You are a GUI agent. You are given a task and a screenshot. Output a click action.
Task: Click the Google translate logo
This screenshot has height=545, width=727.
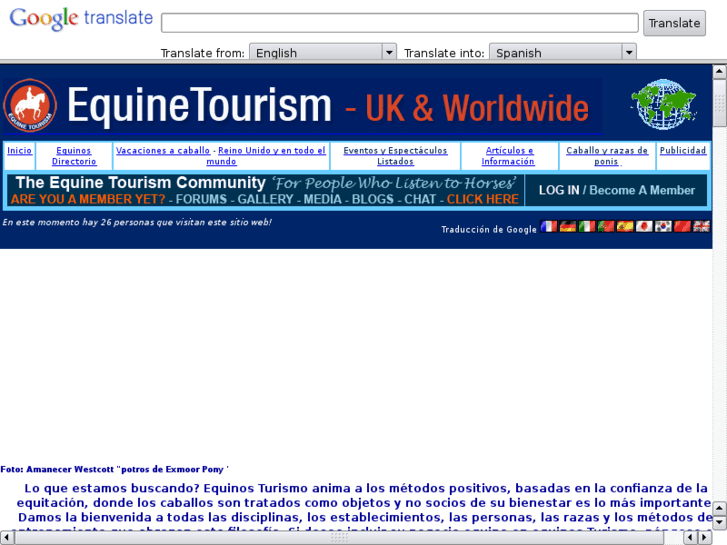[81, 19]
